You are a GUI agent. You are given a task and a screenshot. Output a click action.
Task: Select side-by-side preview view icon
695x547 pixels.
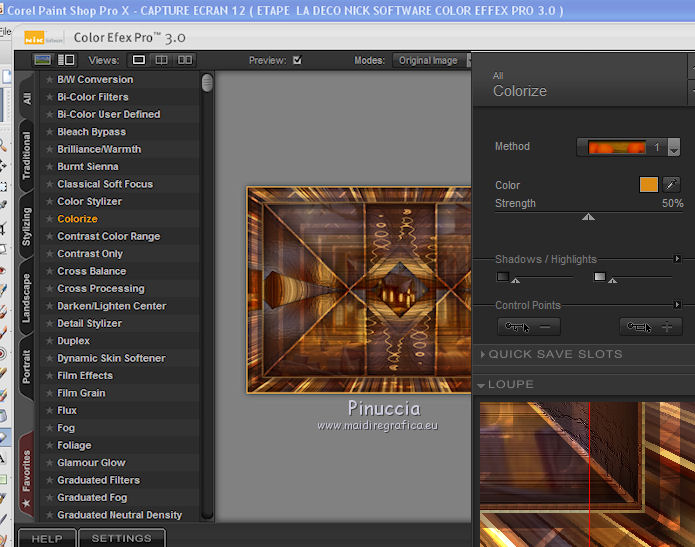185,60
